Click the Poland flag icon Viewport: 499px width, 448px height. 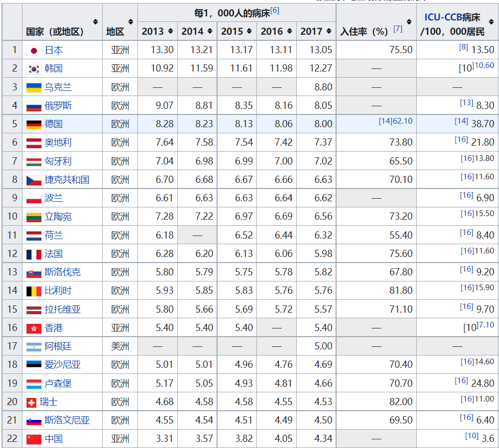tap(34, 199)
